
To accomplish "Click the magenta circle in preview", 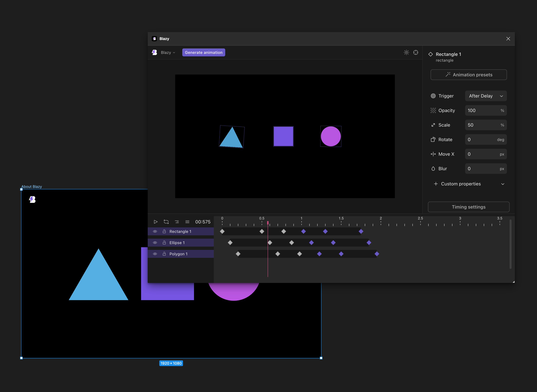I will [331, 137].
